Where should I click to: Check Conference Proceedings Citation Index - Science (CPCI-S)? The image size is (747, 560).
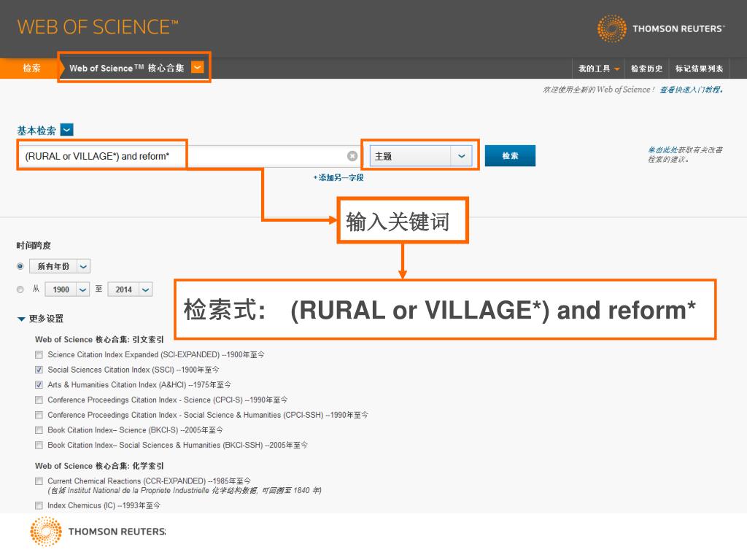pyautogui.click(x=39, y=400)
